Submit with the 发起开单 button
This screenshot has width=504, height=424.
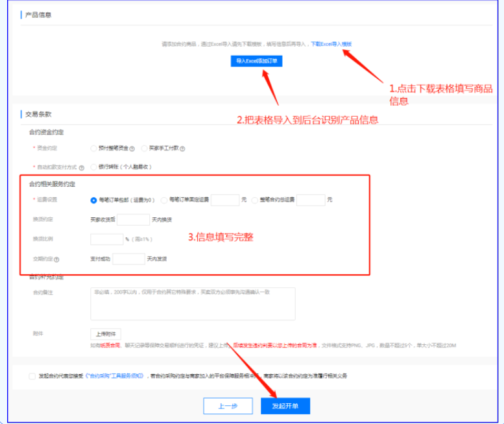pyautogui.click(x=285, y=406)
